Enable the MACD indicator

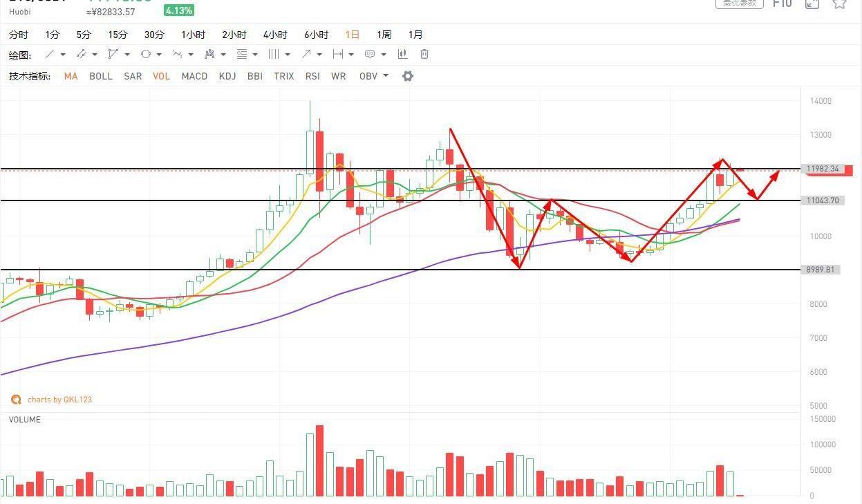pos(194,76)
